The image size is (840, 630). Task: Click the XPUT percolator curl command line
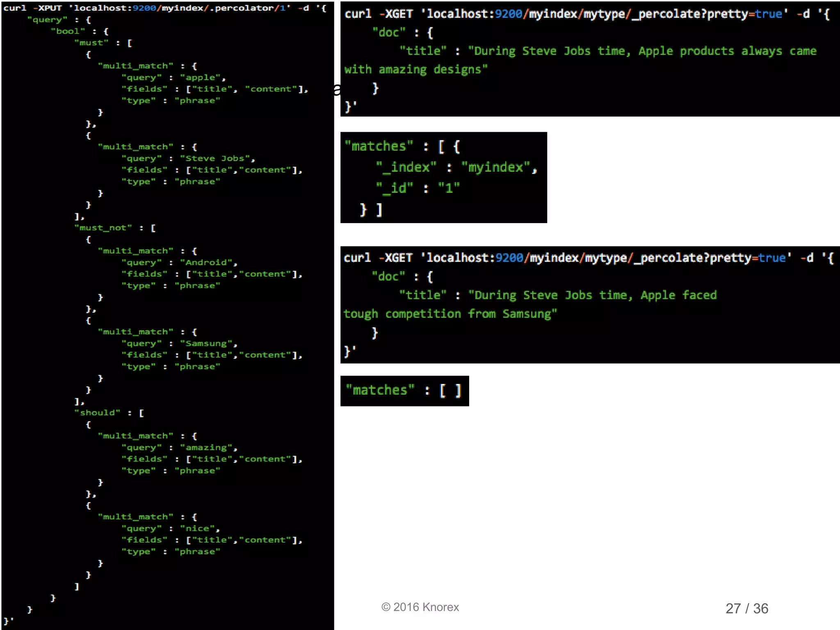pos(164,8)
